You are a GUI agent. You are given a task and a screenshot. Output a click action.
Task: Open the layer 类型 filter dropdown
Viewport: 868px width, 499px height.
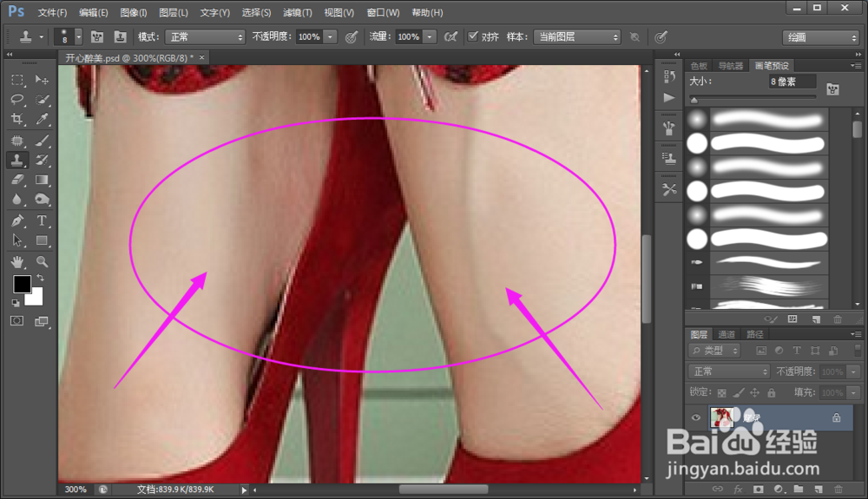tap(714, 351)
